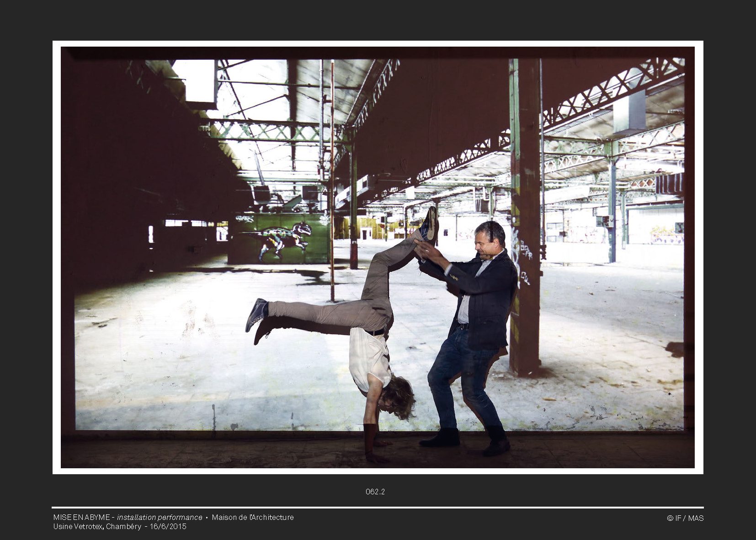
Task: Click the italic 'installation performance' text
Action: 160,517
